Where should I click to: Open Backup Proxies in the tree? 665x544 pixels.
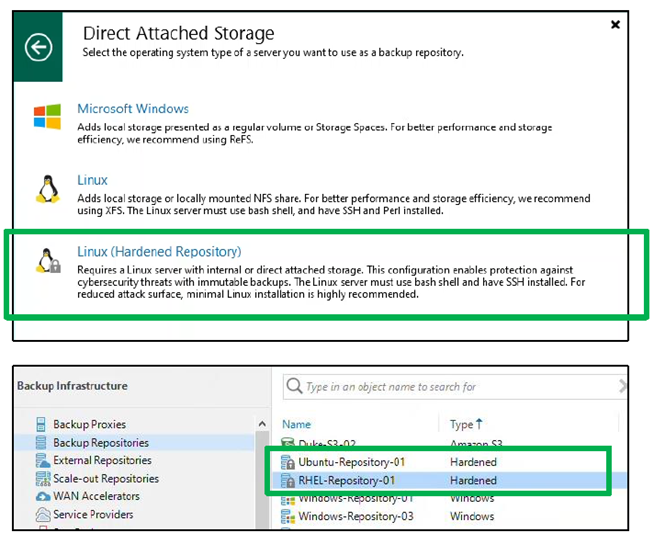[89, 424]
